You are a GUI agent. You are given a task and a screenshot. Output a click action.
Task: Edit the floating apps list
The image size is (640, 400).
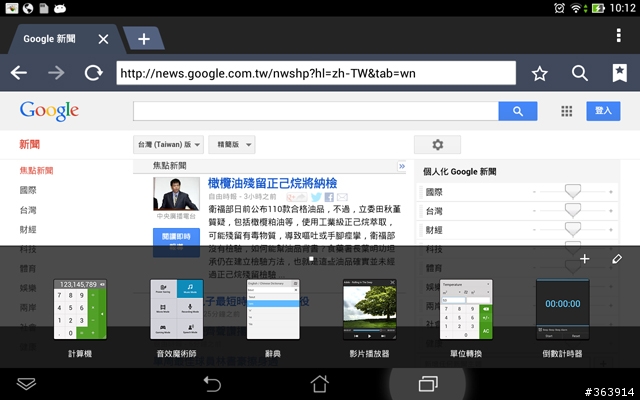(x=617, y=259)
